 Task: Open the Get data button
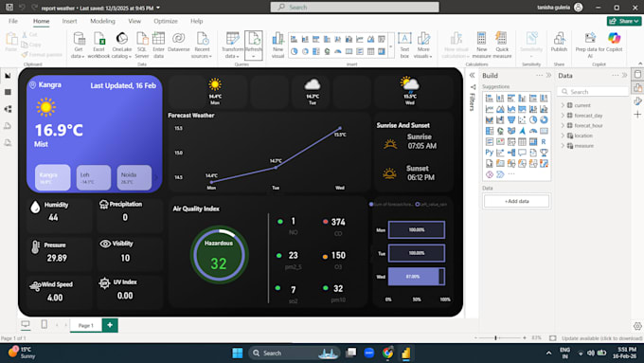pyautogui.click(x=79, y=45)
